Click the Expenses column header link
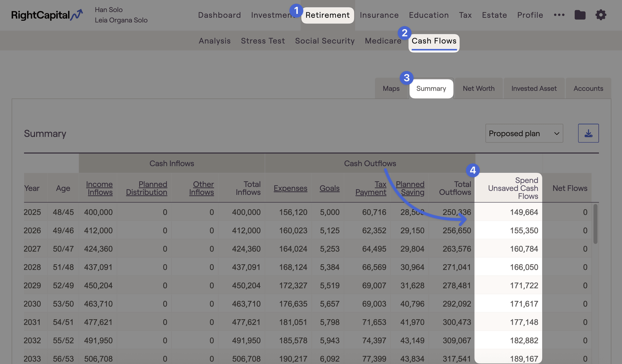Image resolution: width=622 pixels, height=364 pixels. click(290, 188)
